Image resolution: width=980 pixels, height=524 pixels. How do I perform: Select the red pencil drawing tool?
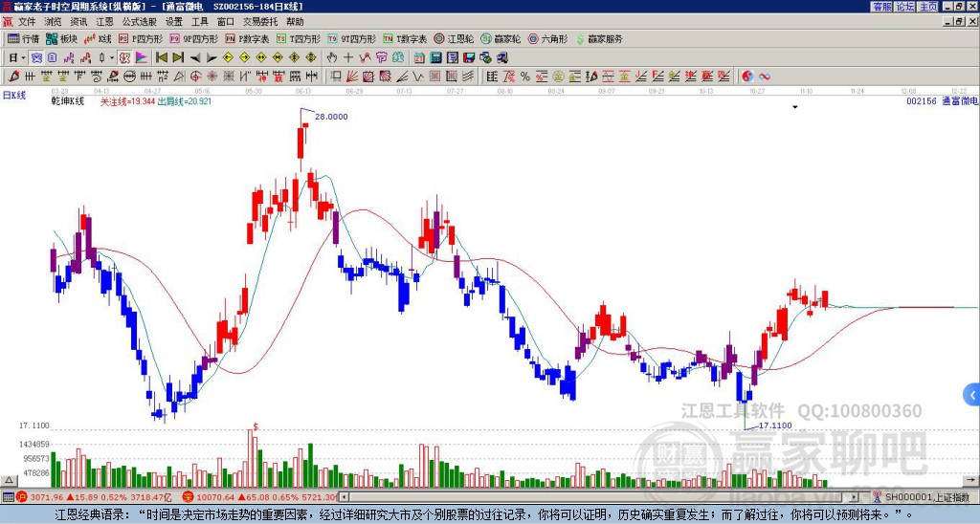point(13,76)
